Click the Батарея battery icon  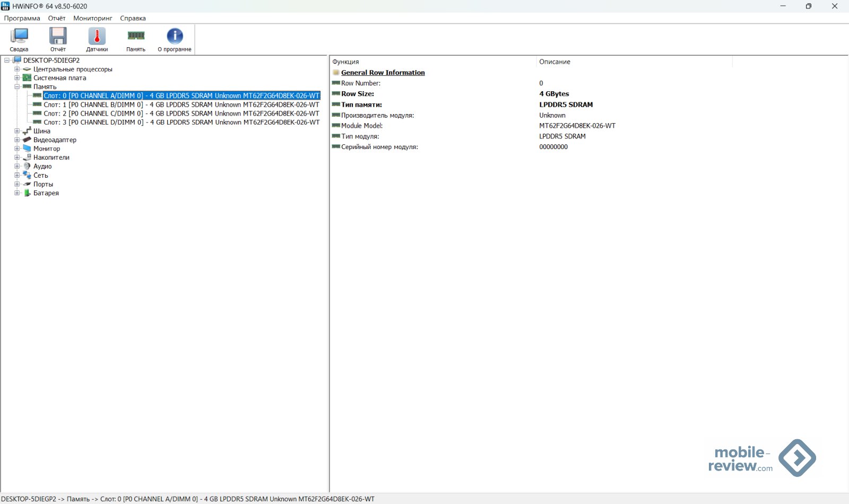click(27, 193)
